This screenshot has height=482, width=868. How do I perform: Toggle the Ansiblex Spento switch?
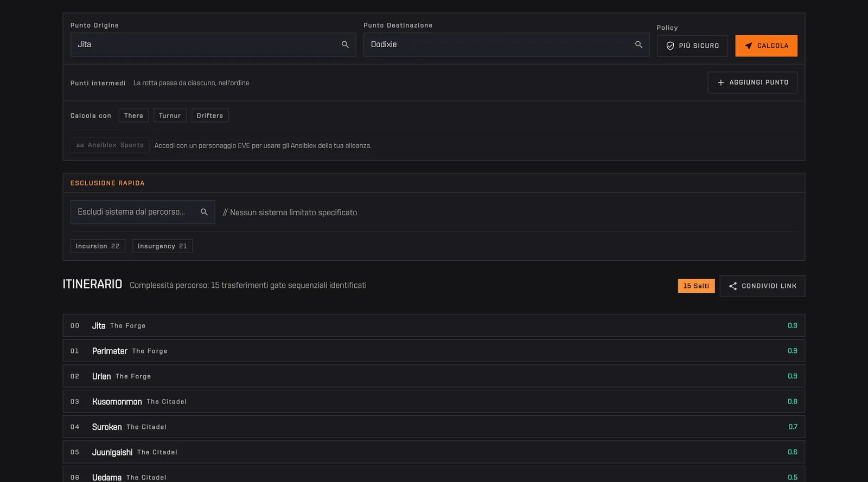click(x=110, y=145)
